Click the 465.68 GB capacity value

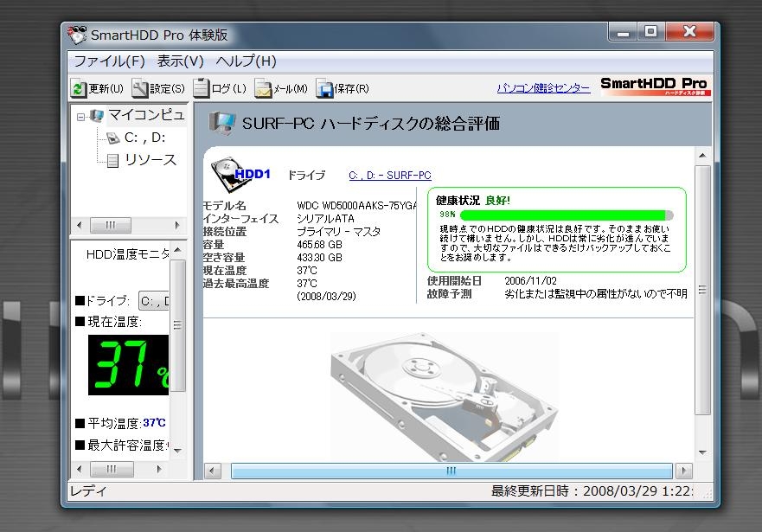tap(319, 245)
